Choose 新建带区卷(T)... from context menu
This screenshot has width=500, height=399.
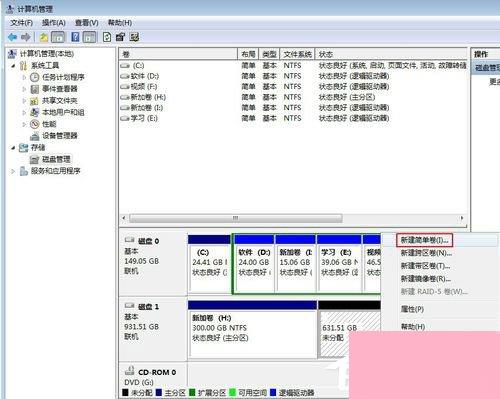coord(425,266)
